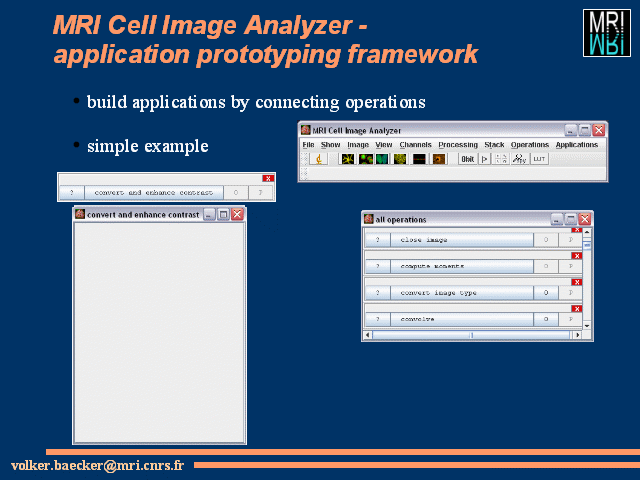
Task: Click the play arrow toolbar button
Action: 484,159
